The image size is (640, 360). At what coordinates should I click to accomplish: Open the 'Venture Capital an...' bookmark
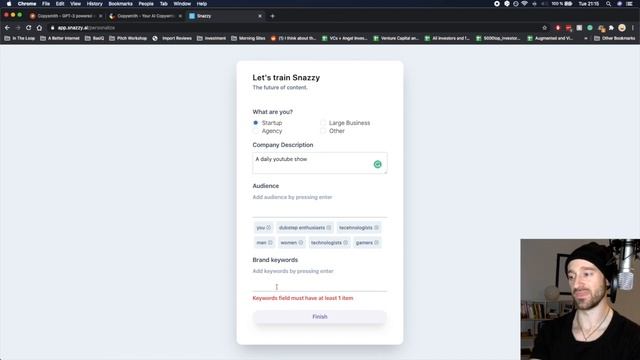396,38
